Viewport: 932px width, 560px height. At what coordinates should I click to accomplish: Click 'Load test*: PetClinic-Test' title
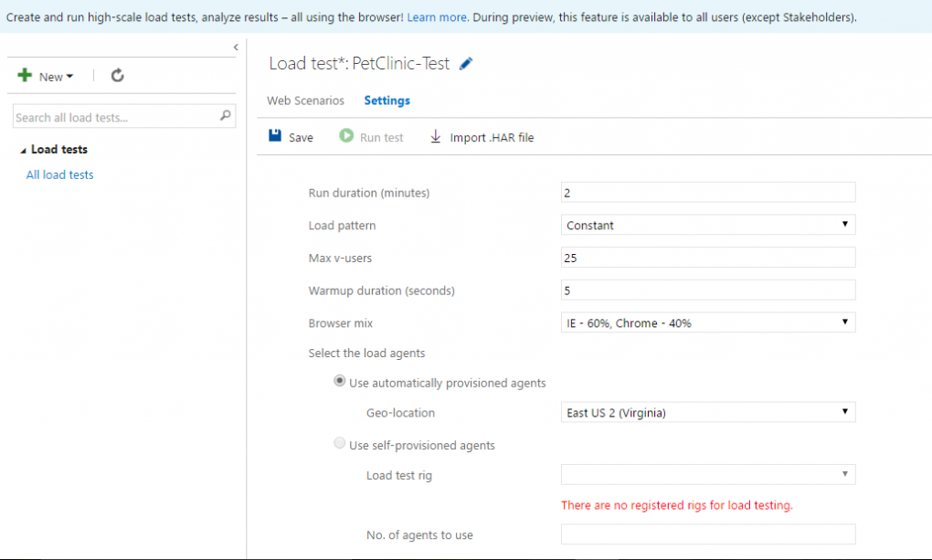pos(359,63)
